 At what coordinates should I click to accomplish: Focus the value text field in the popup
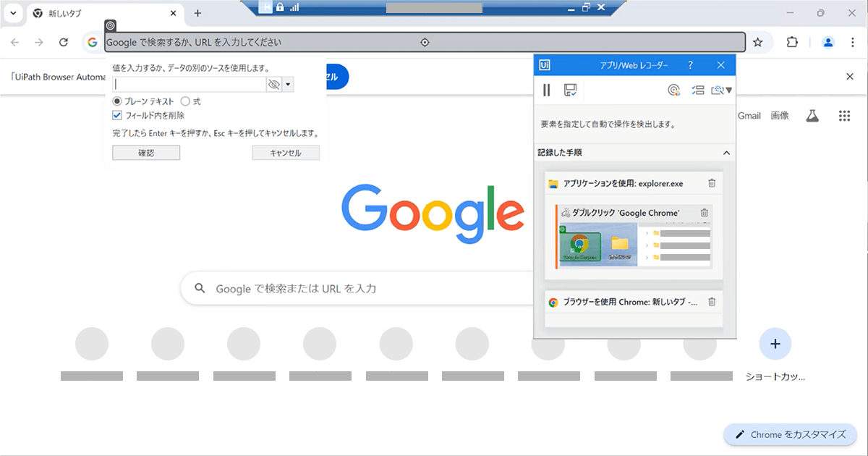(190, 85)
